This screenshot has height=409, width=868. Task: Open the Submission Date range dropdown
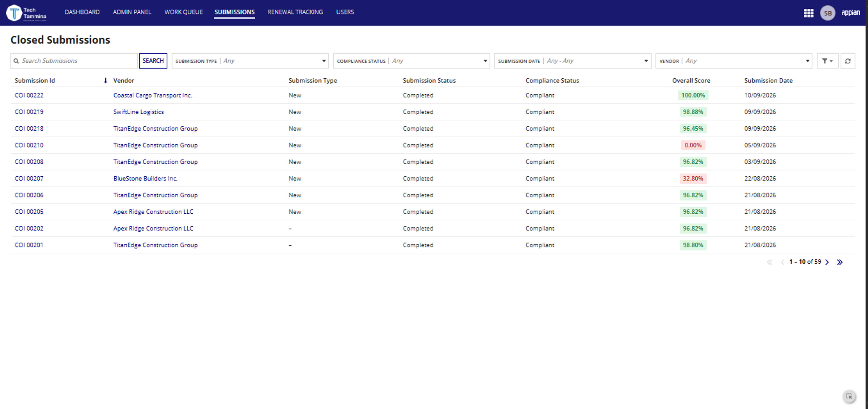573,61
